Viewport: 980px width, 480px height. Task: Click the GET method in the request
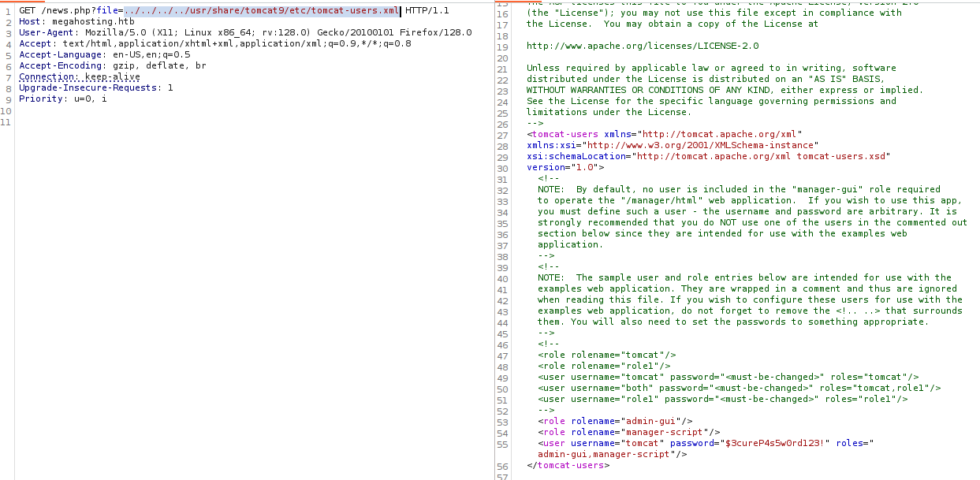pos(27,10)
